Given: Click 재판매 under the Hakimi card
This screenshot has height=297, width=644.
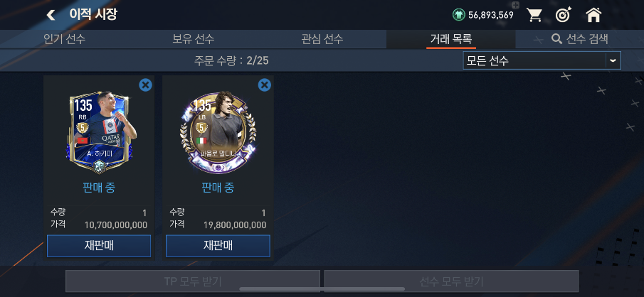Looking at the screenshot, I should 99,246.
